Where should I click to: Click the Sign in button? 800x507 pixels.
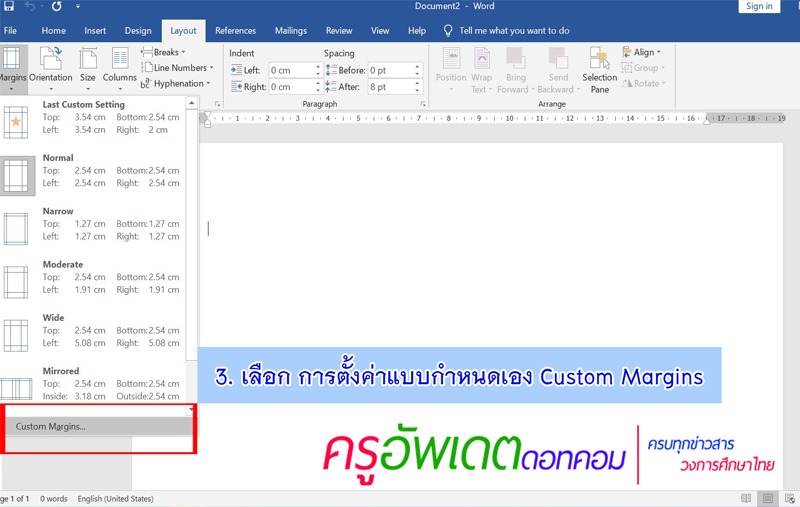[x=759, y=6]
